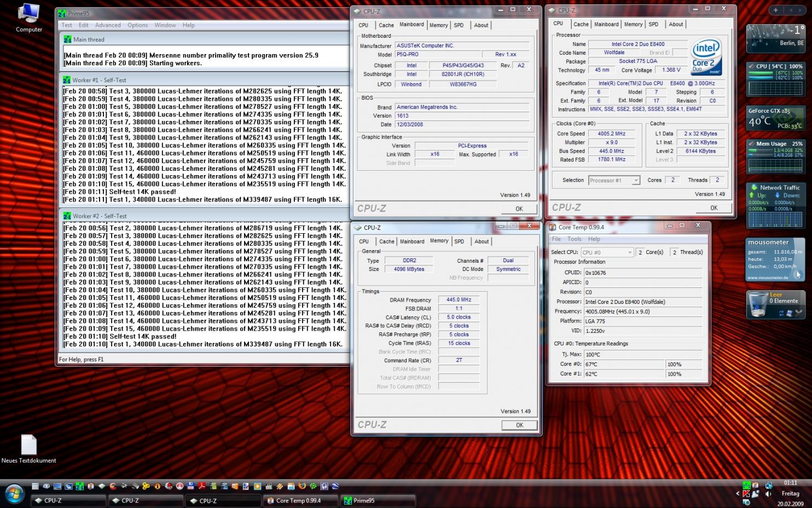Switch to CPU tab in Memory CPU-Z window
Image resolution: width=812 pixels, height=508 pixels.
pyautogui.click(x=364, y=241)
